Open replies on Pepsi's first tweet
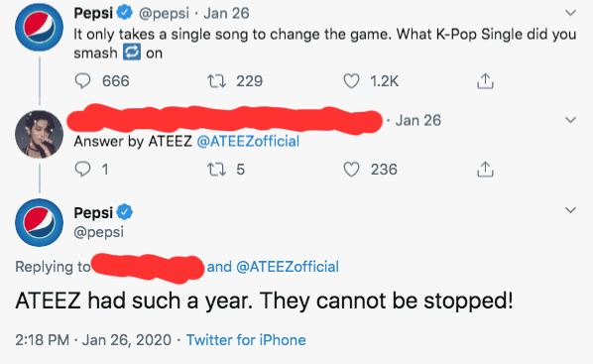The width and height of the screenshot is (593, 364). [x=83, y=81]
